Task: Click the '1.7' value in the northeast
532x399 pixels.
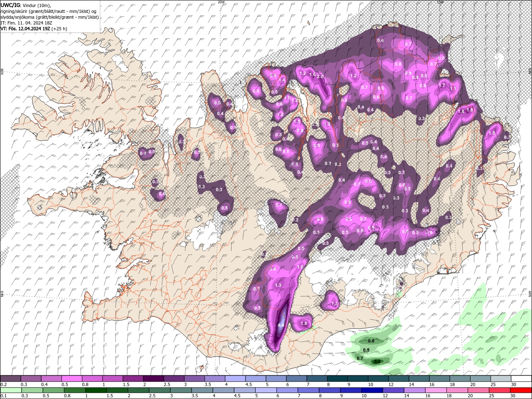Action: click(442, 86)
